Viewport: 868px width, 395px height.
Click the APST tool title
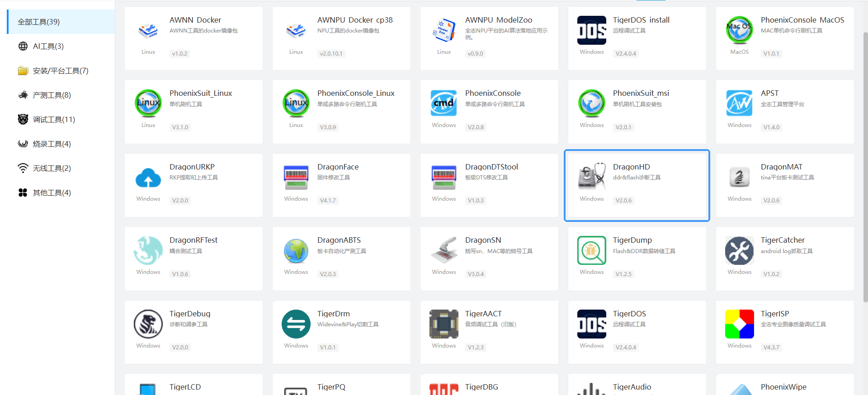coord(769,93)
